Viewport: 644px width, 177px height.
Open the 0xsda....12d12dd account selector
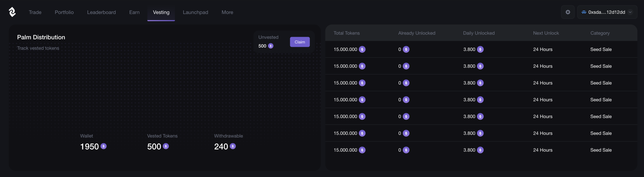[x=607, y=12]
